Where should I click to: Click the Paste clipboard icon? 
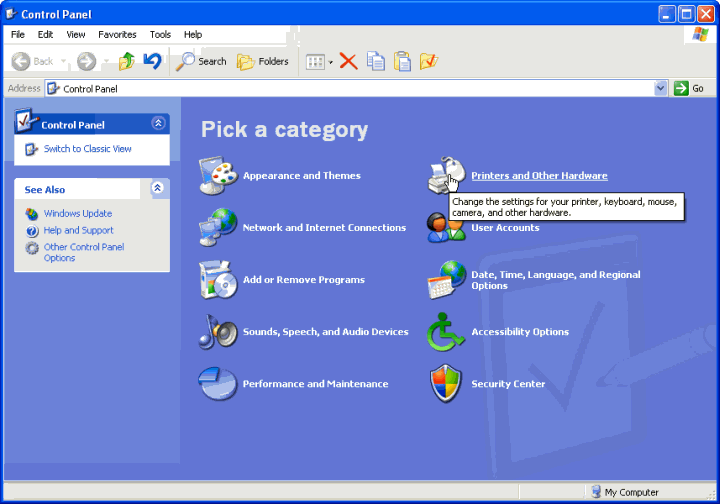(x=402, y=61)
